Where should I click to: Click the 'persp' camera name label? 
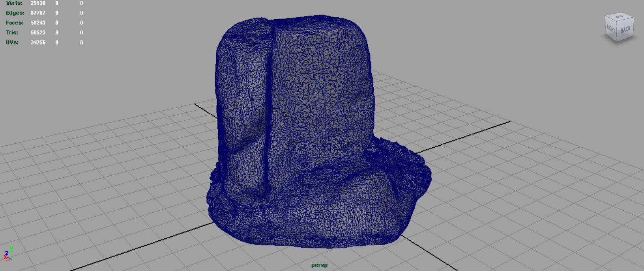319,265
